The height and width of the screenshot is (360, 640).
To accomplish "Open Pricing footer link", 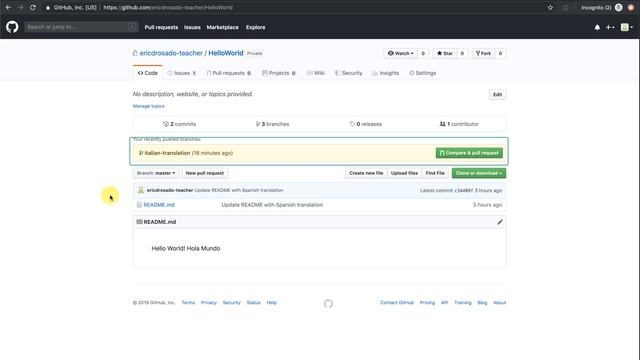I will pos(427,303).
